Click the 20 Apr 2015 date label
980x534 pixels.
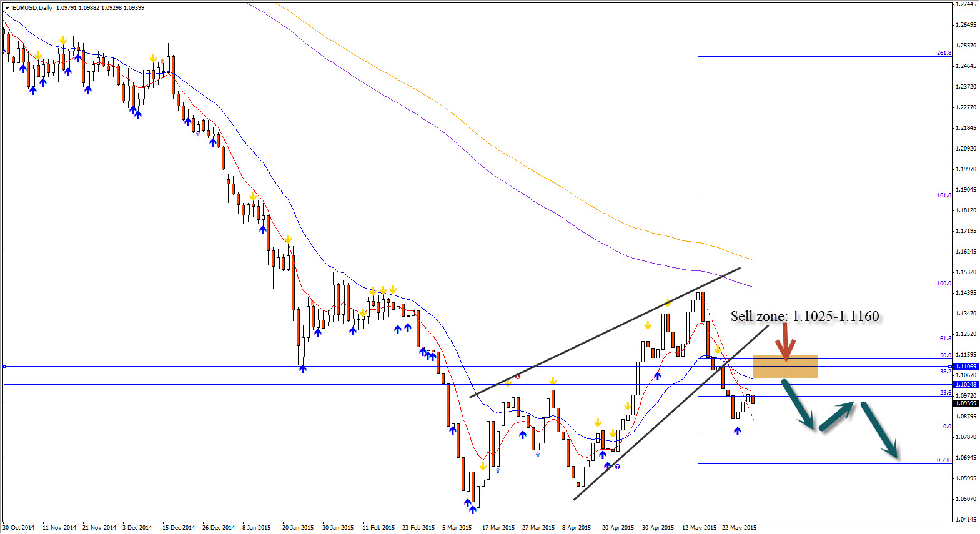618,528
